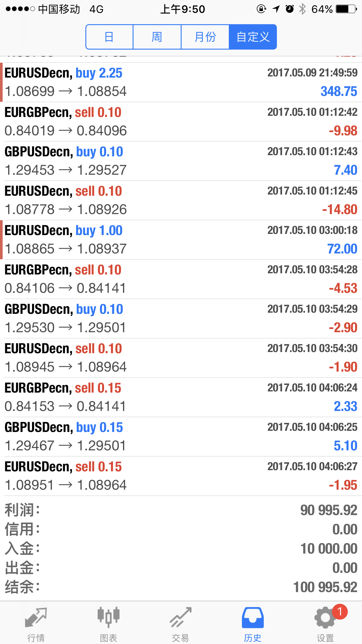This screenshot has width=362, height=644.
Task: Tap the 结余 balance summary row
Action: pyautogui.click(x=181, y=587)
